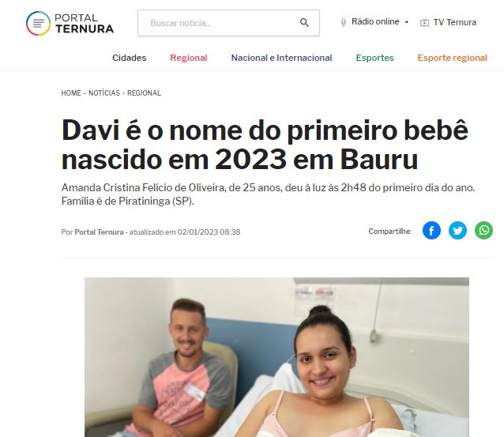Share the article on Twitter

[457, 230]
